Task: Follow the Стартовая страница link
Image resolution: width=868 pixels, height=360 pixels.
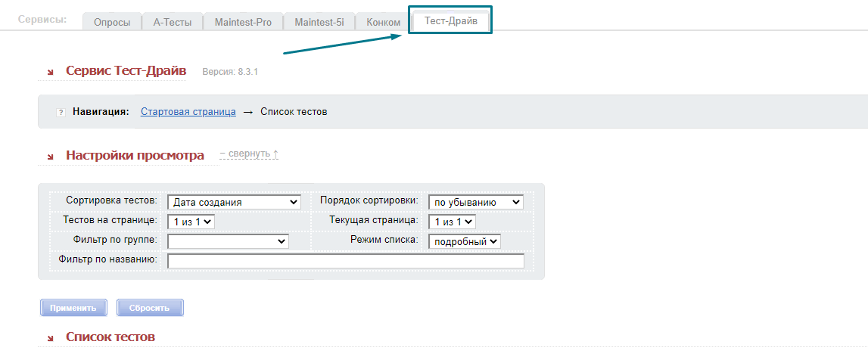Action: 188,112
